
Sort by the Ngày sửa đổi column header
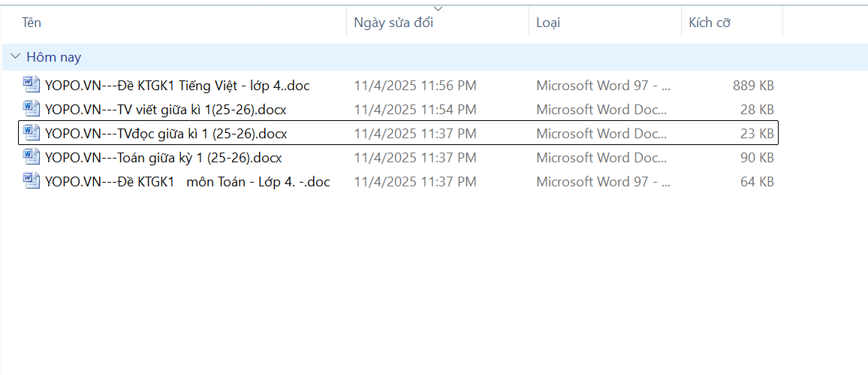(393, 23)
